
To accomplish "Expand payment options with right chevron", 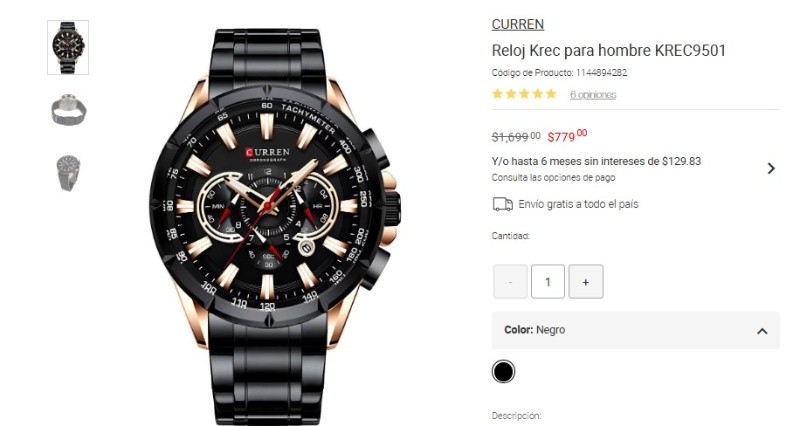I will click(x=771, y=168).
